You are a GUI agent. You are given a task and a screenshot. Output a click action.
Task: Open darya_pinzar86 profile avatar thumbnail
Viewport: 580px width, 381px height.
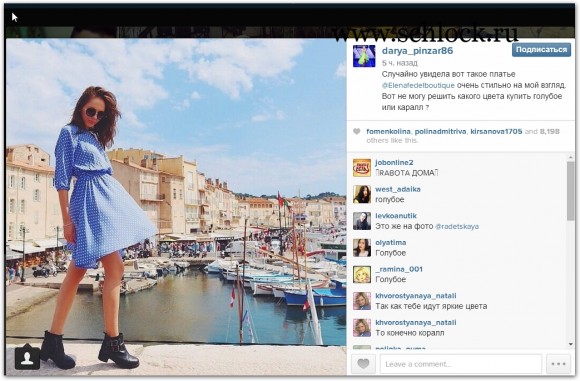coord(364,56)
